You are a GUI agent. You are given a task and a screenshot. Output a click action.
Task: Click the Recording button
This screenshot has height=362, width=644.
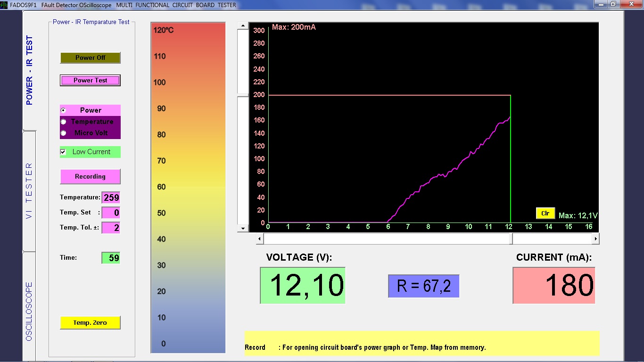tap(90, 177)
